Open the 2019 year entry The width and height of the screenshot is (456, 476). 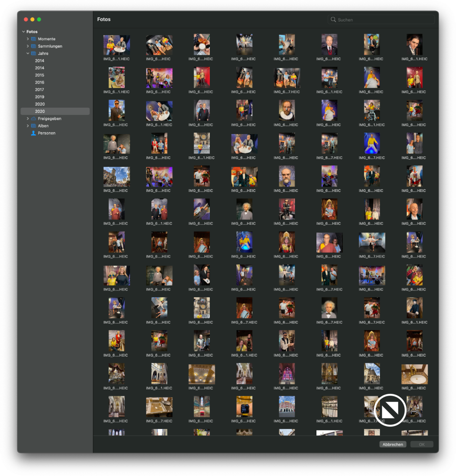39,97
